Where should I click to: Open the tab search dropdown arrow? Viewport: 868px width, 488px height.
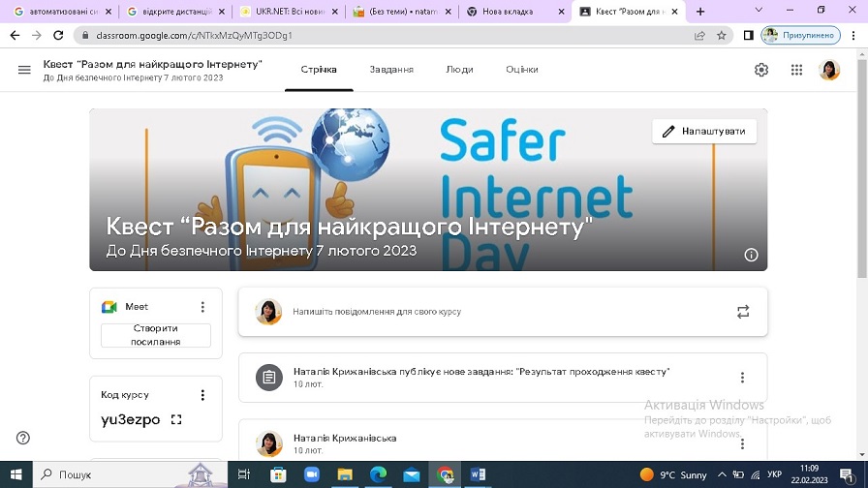pyautogui.click(x=759, y=10)
